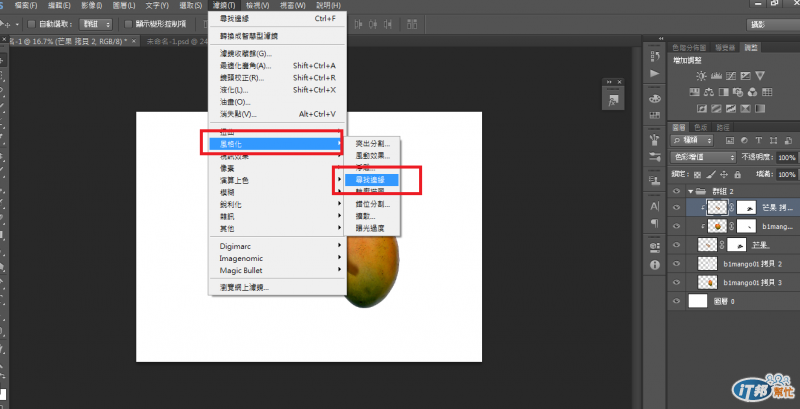Toggle the 顯示變形控制項 checkbox

129,24
